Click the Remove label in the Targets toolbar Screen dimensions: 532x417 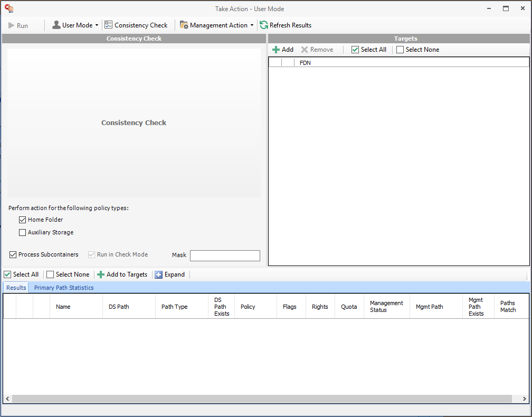coord(321,50)
